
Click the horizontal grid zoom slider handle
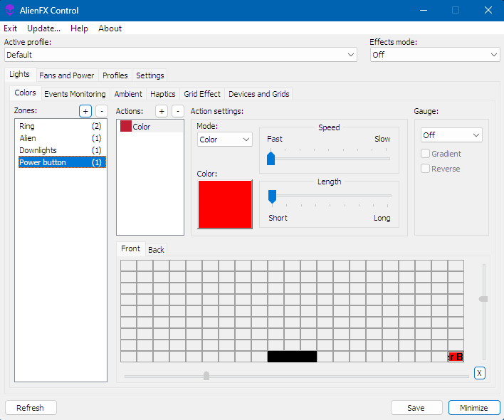click(x=206, y=376)
